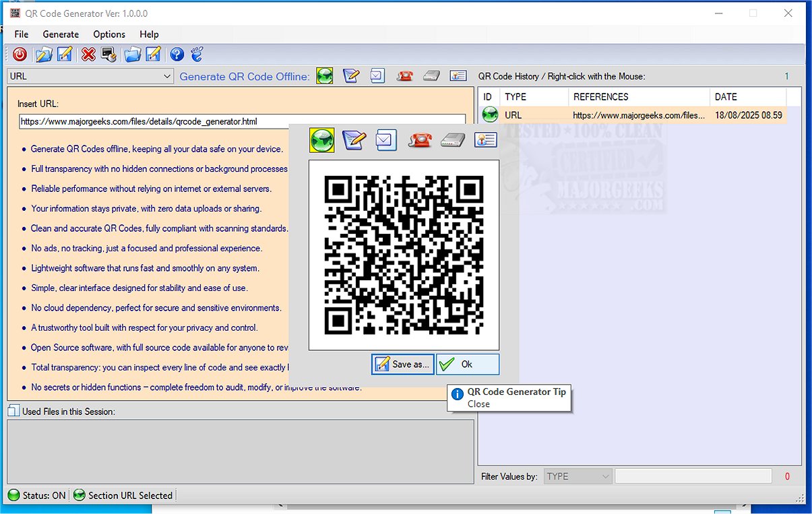Viewport: 812px width, 514px height.
Task: Open the Filter Values by TYPE dropdown
Action: click(577, 476)
